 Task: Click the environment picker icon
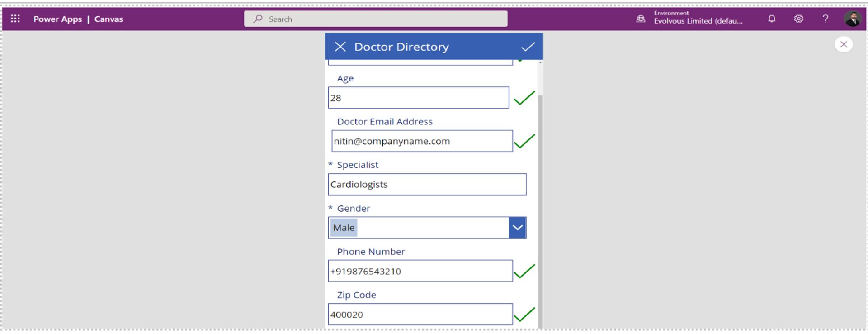pyautogui.click(x=641, y=19)
